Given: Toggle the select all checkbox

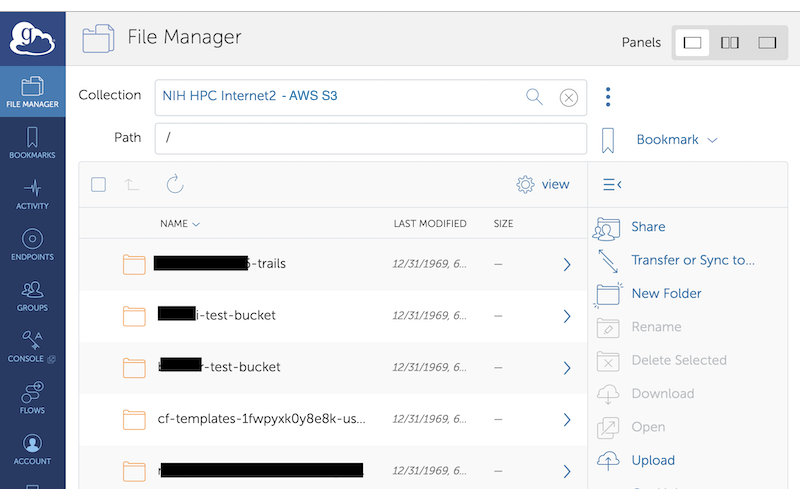Looking at the screenshot, I should pos(98,184).
